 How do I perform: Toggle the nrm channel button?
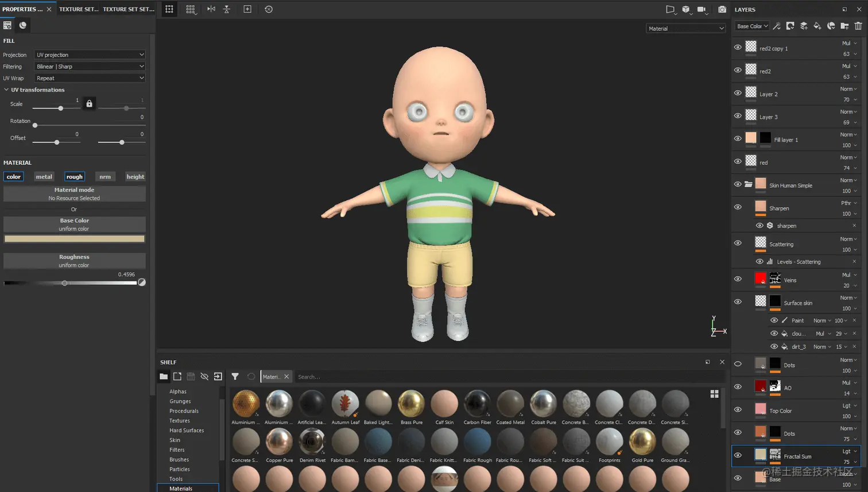tap(105, 177)
